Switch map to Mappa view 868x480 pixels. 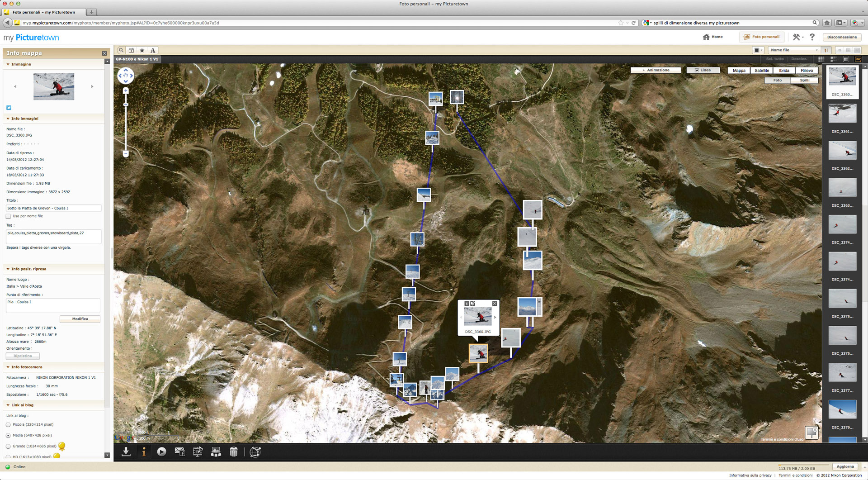point(739,71)
